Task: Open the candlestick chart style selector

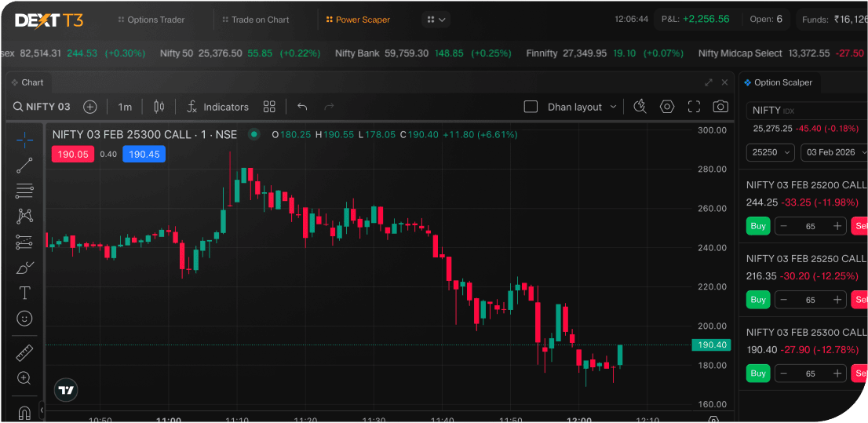Action: point(160,107)
